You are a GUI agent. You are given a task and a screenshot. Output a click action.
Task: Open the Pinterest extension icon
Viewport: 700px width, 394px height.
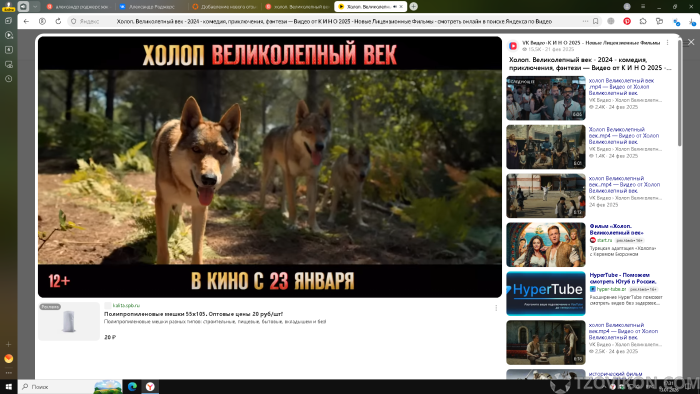627,21
